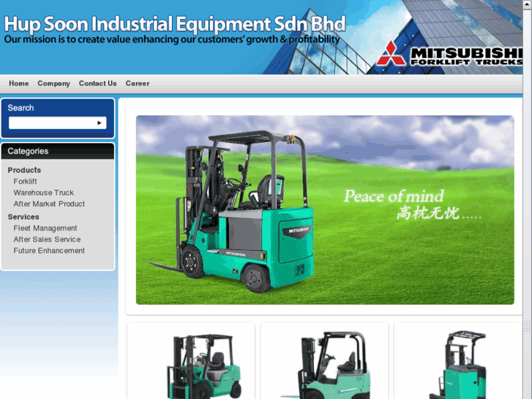The image size is (532, 399).
Task: Open the Career menu item
Action: click(x=138, y=83)
